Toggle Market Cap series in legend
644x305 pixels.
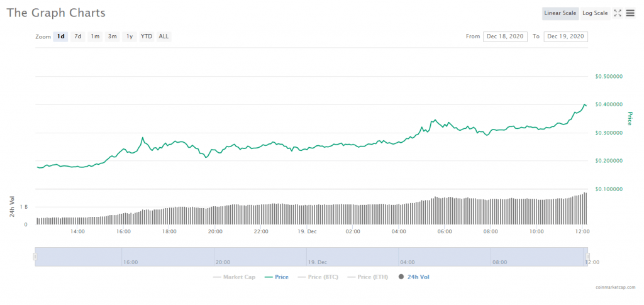pyautogui.click(x=235, y=277)
